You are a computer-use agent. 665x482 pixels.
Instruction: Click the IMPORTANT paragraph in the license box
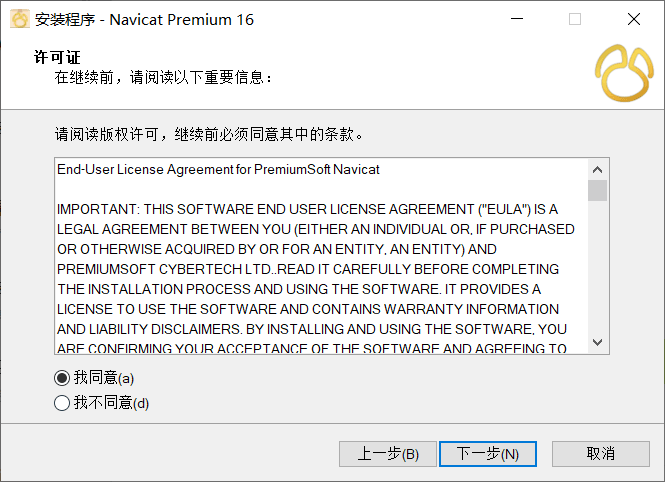pyautogui.click(x=316, y=279)
